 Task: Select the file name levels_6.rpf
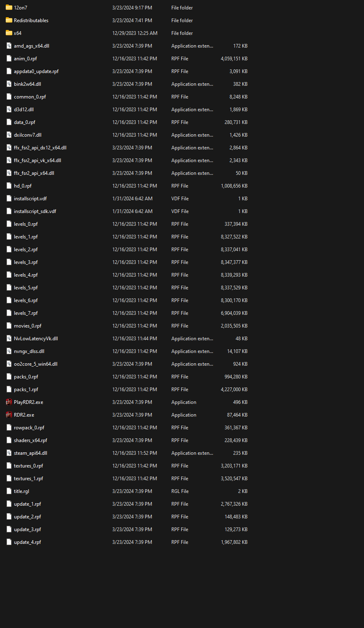[x=26, y=300]
